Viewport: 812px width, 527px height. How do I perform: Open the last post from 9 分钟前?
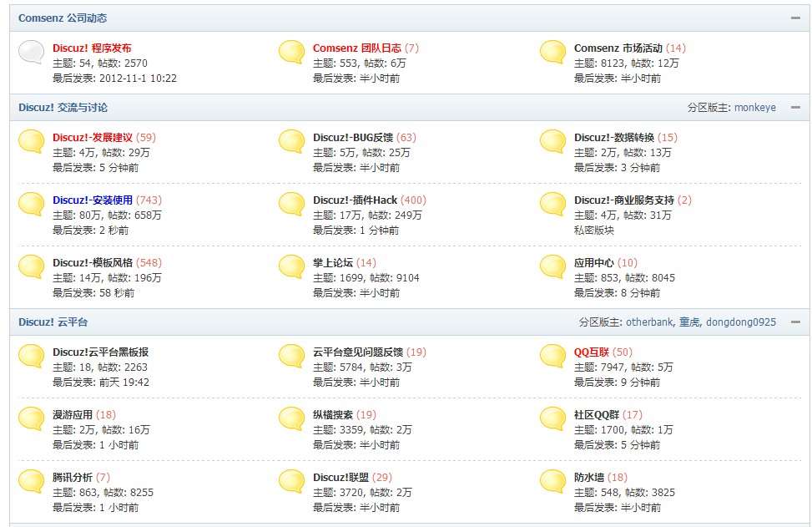(x=640, y=382)
